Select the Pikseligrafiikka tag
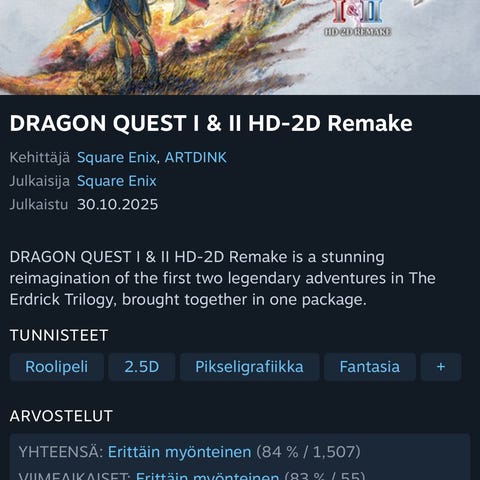 click(249, 367)
